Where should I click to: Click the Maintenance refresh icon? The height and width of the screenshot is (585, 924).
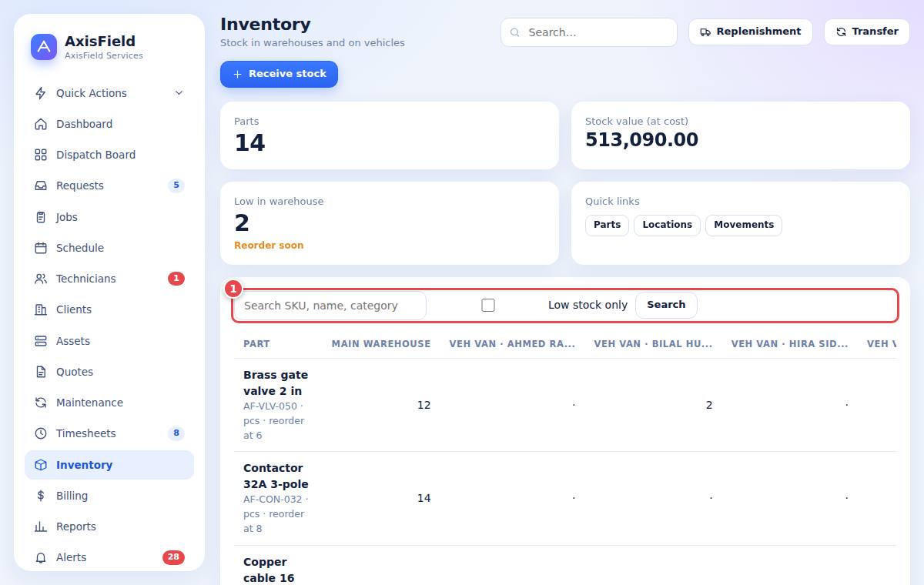(41, 403)
